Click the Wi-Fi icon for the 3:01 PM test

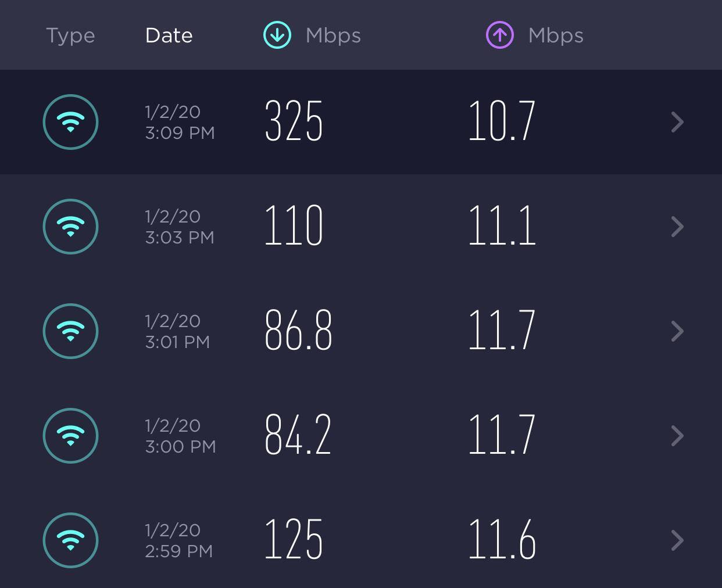click(70, 331)
